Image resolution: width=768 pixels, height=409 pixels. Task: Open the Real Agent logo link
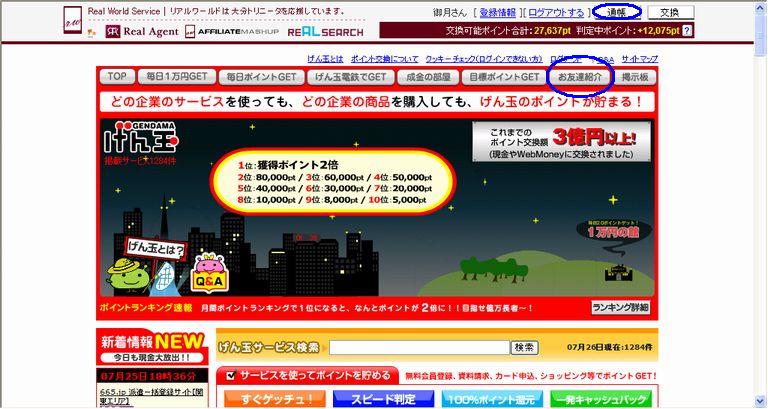pos(142,32)
